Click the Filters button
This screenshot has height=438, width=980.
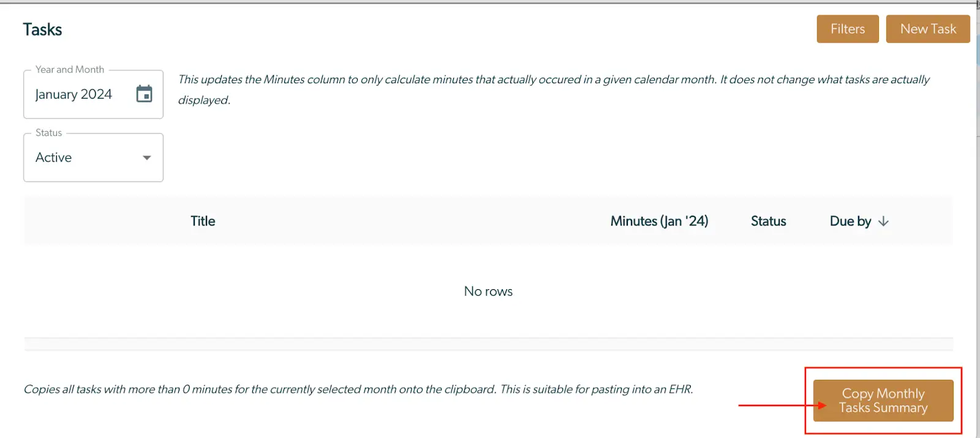pyautogui.click(x=847, y=28)
